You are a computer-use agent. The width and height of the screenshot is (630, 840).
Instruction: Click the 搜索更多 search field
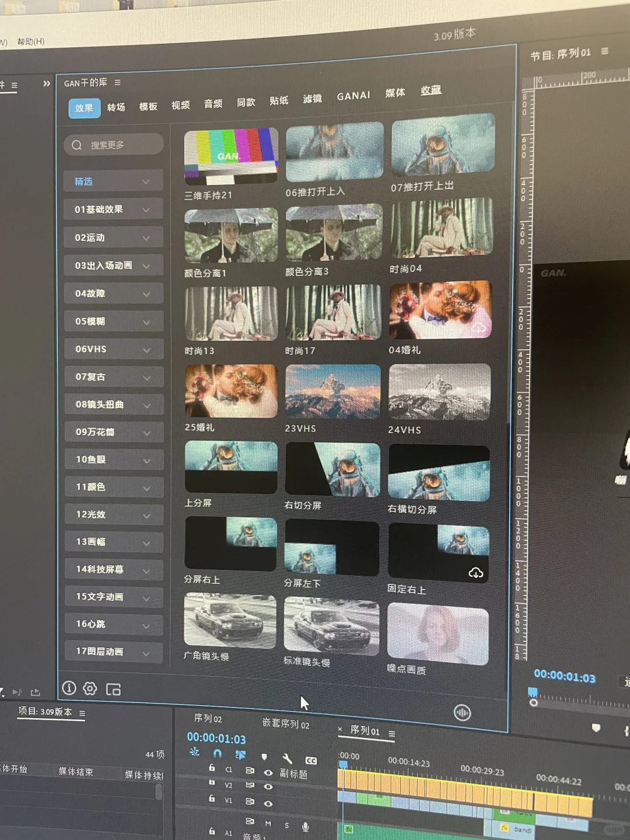tap(113, 144)
